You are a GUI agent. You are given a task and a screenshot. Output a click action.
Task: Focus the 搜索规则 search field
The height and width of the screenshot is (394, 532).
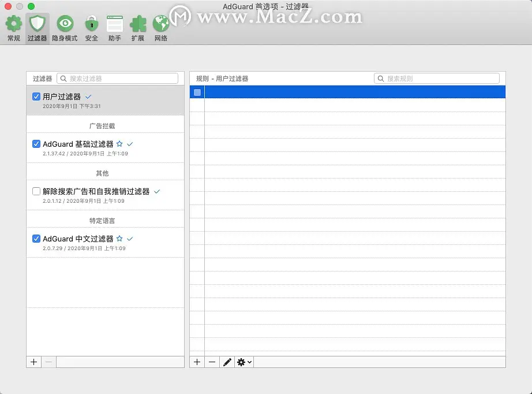[x=437, y=79]
